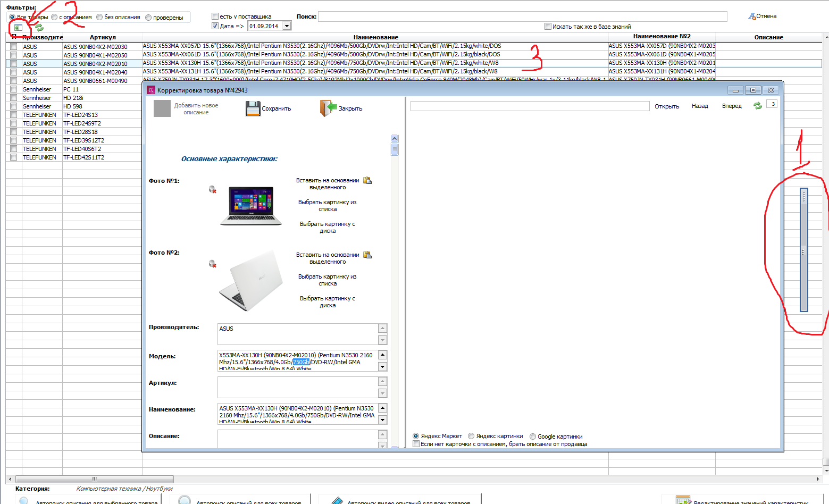Click the main table horizontal scrollbar thumb
Image resolution: width=829 pixels, height=504 pixels.
coord(94,479)
